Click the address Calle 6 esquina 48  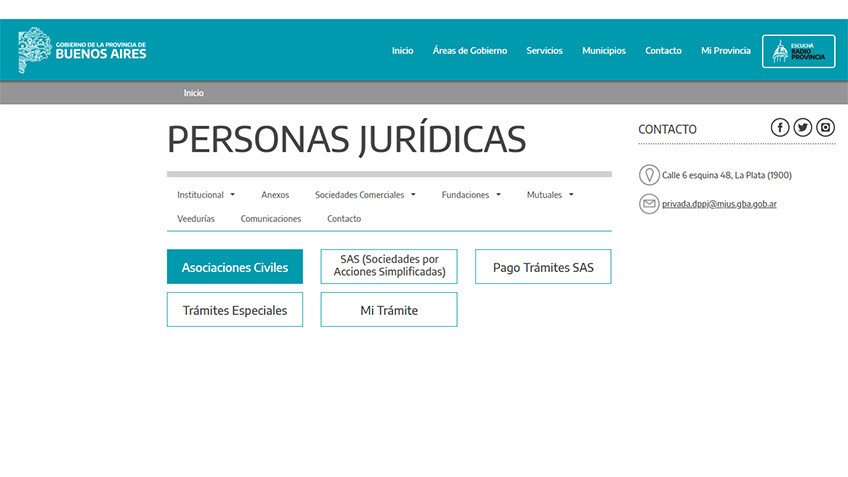tap(727, 175)
